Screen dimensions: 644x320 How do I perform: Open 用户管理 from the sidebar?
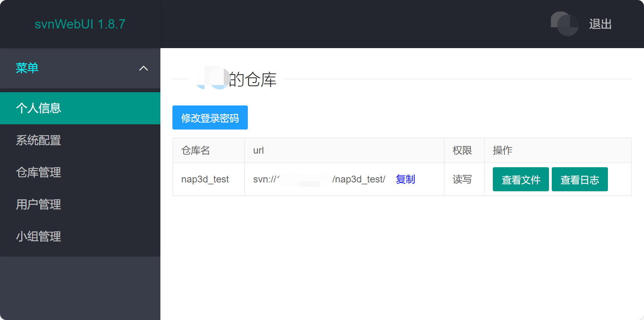click(x=38, y=205)
